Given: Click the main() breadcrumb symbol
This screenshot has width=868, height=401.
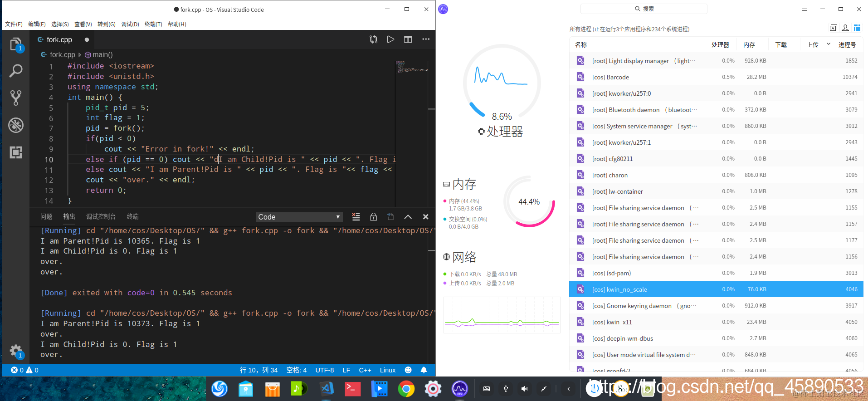Looking at the screenshot, I should [99, 54].
